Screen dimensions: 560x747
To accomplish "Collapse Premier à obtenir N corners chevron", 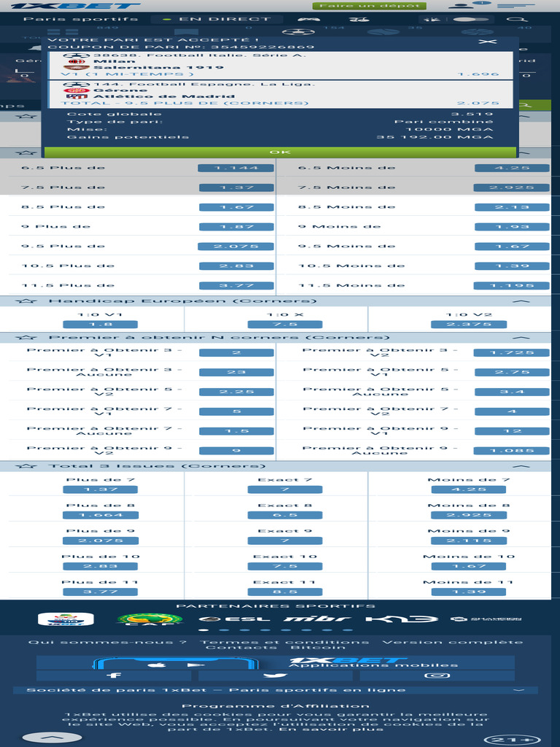I will coord(521,337).
